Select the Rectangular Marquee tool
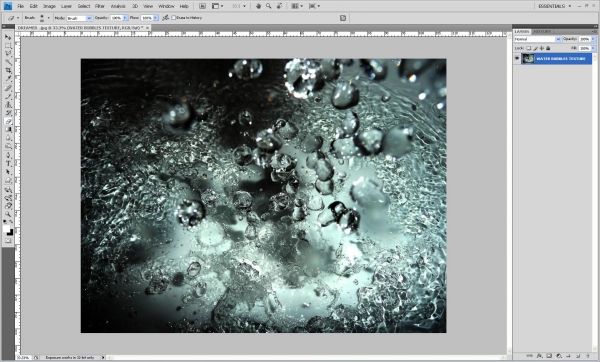This screenshot has width=600, height=362. click(x=8, y=46)
